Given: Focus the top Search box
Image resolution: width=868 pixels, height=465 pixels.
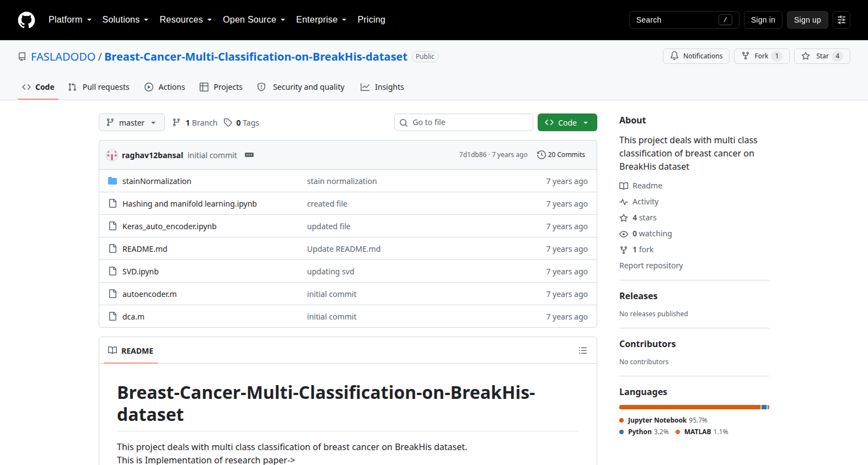Looking at the screenshot, I should coord(684,20).
